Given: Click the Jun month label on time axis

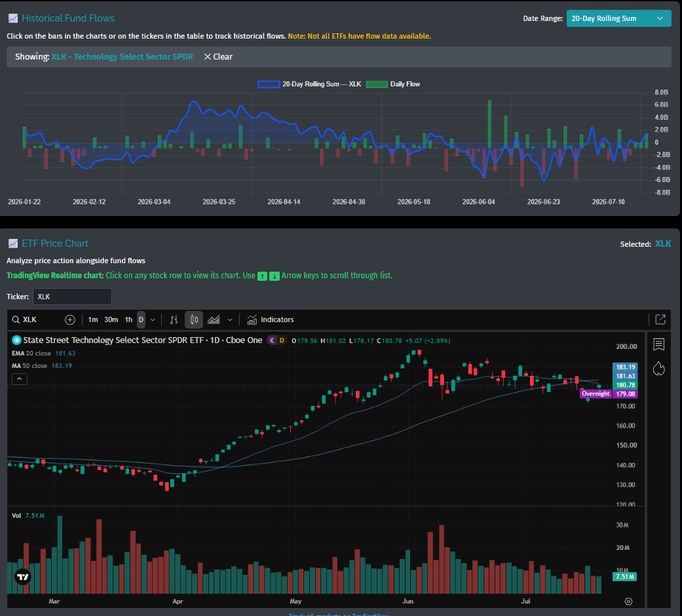Looking at the screenshot, I should tap(407, 601).
